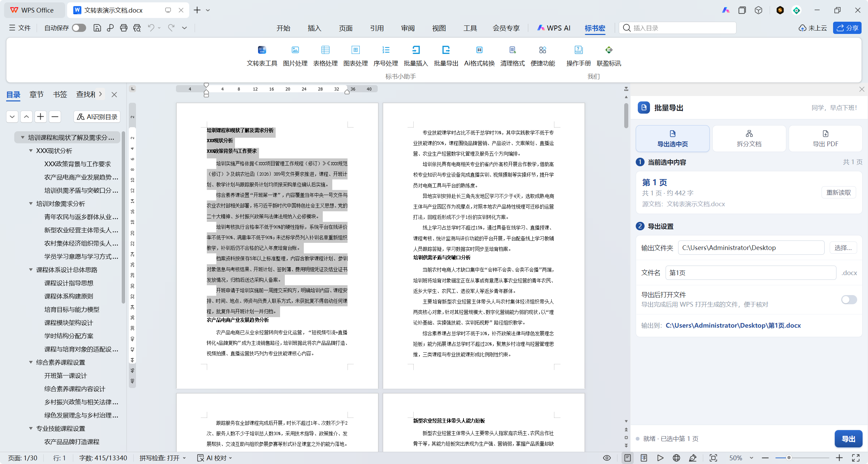
Task: Open the 图表处理 tool
Action: (355, 56)
